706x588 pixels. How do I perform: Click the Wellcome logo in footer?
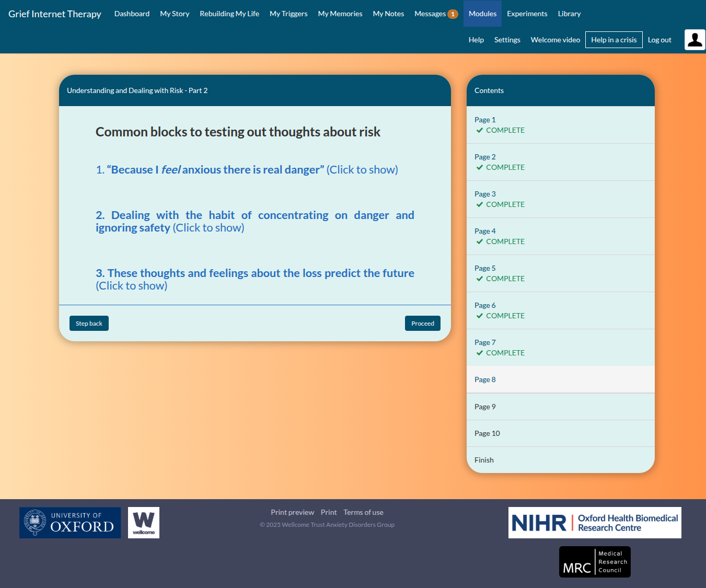[144, 523]
